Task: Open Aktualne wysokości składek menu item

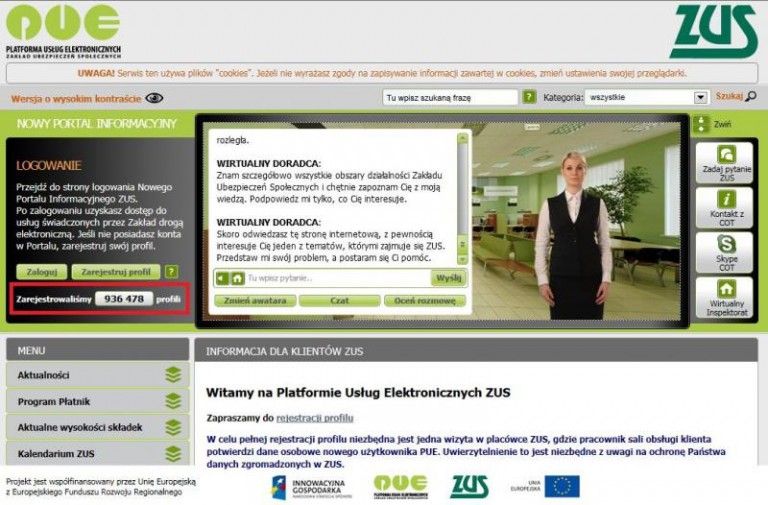Action: click(x=97, y=428)
